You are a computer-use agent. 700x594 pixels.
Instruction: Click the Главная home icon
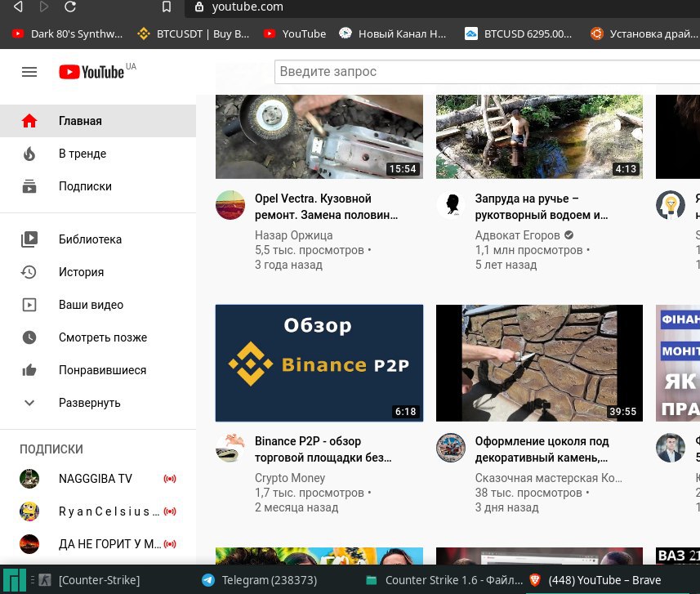pos(29,121)
